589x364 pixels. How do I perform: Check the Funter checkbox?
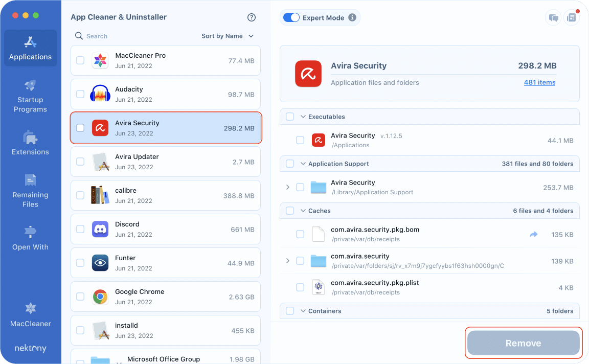pos(80,263)
